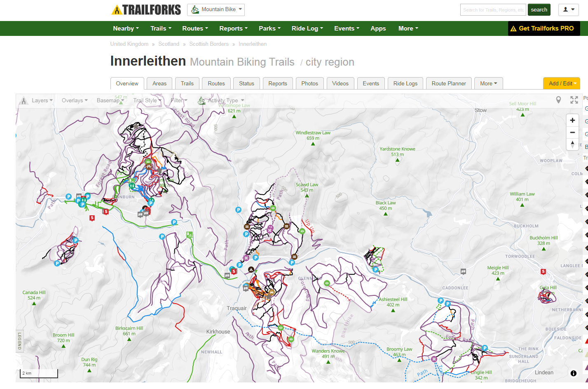
Task: Open the Basemap dropdown
Action: pos(110,100)
